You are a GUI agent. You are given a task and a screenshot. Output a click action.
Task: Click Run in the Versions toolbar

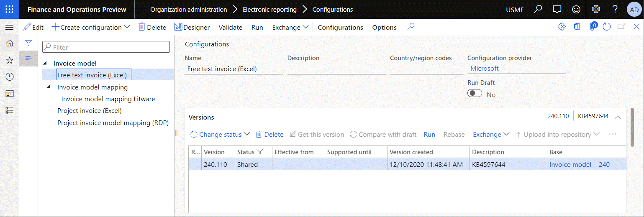pyautogui.click(x=429, y=134)
